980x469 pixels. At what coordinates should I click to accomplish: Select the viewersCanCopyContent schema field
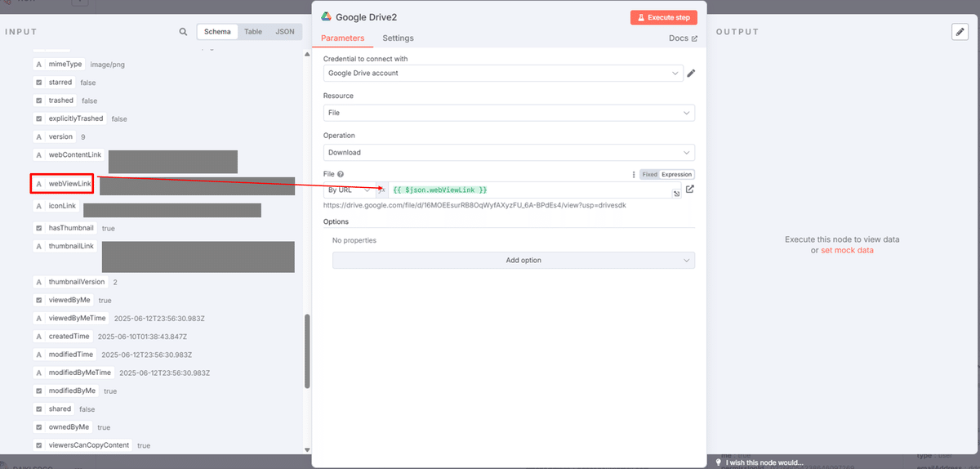point(82,445)
